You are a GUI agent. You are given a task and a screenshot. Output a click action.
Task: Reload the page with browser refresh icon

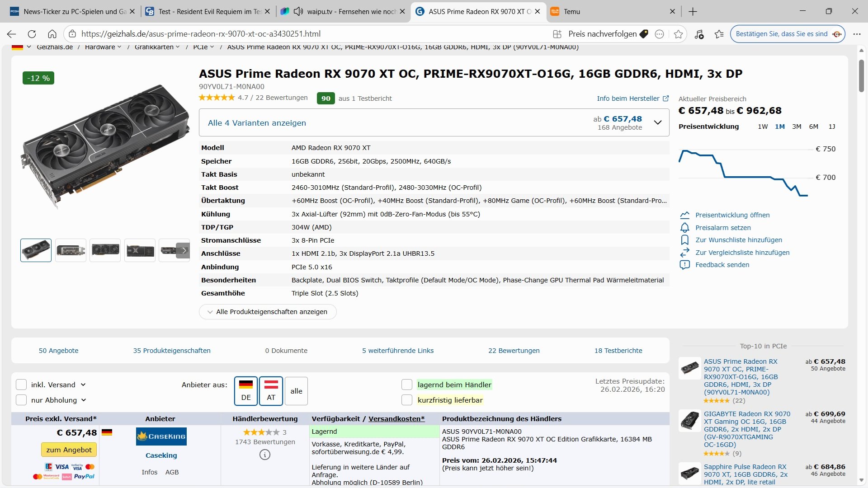32,34
